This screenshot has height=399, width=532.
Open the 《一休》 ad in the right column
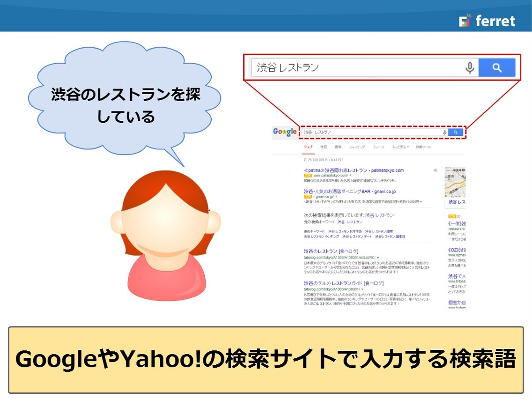coord(457,223)
